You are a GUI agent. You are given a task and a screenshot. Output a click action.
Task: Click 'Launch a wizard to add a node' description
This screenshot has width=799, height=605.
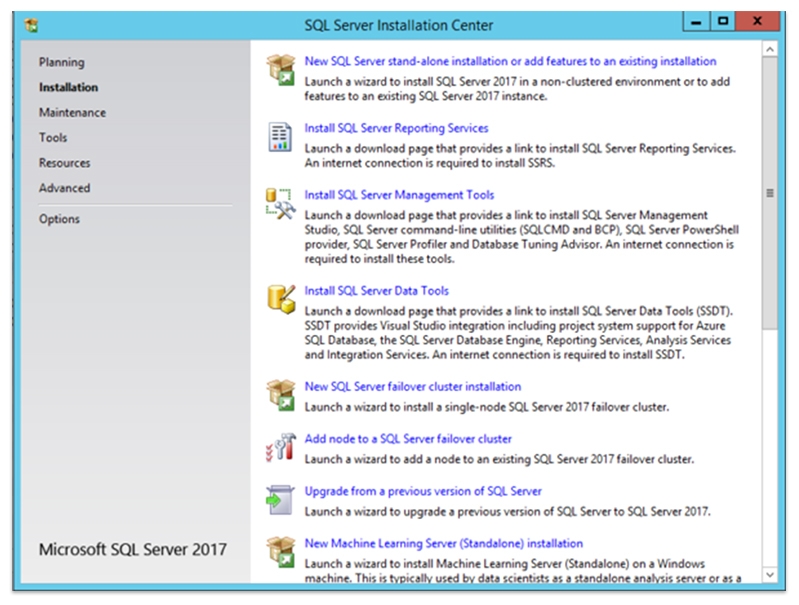[499, 459]
